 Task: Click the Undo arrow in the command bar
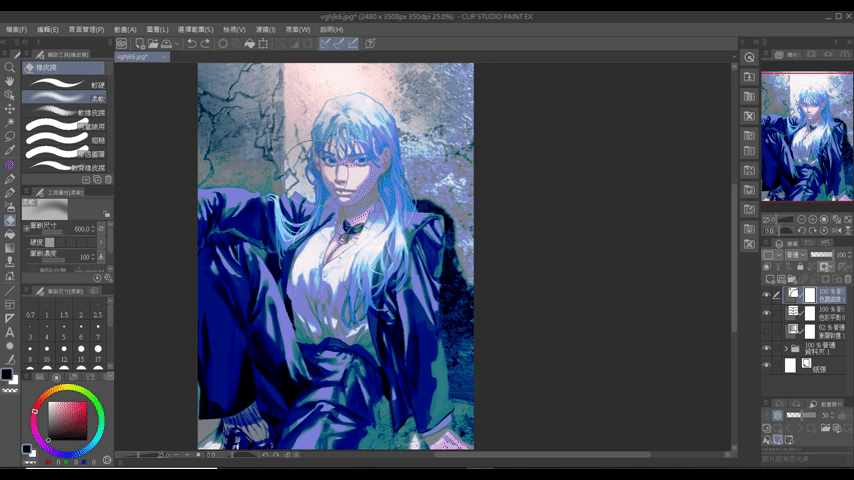click(x=192, y=44)
